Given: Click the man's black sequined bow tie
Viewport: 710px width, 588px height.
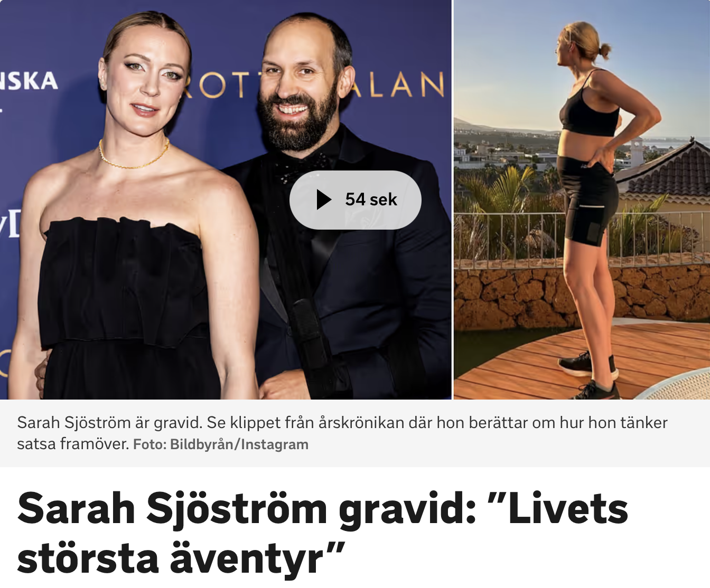Looking at the screenshot, I should (301, 166).
